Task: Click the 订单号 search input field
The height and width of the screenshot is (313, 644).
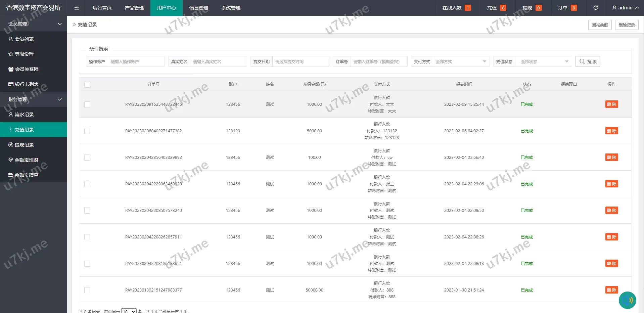Action: (x=378, y=62)
